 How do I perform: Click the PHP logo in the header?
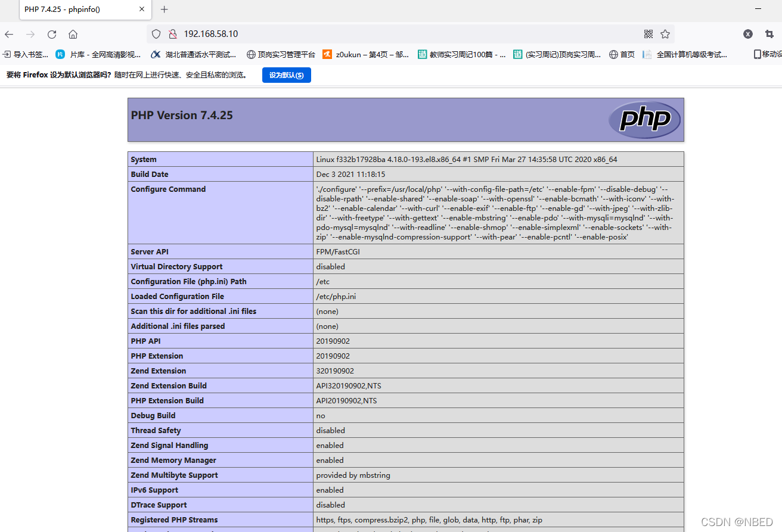click(x=644, y=120)
